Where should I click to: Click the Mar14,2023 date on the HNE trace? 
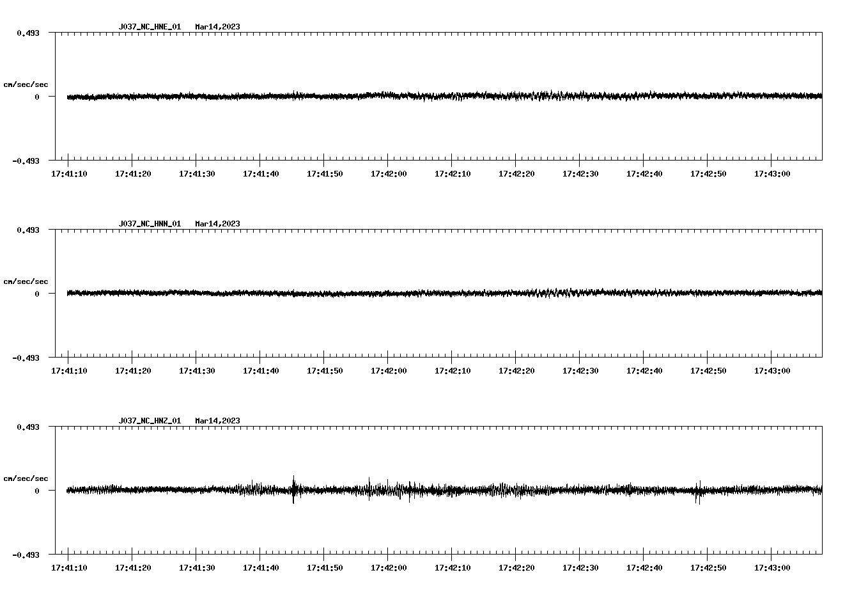pyautogui.click(x=217, y=27)
